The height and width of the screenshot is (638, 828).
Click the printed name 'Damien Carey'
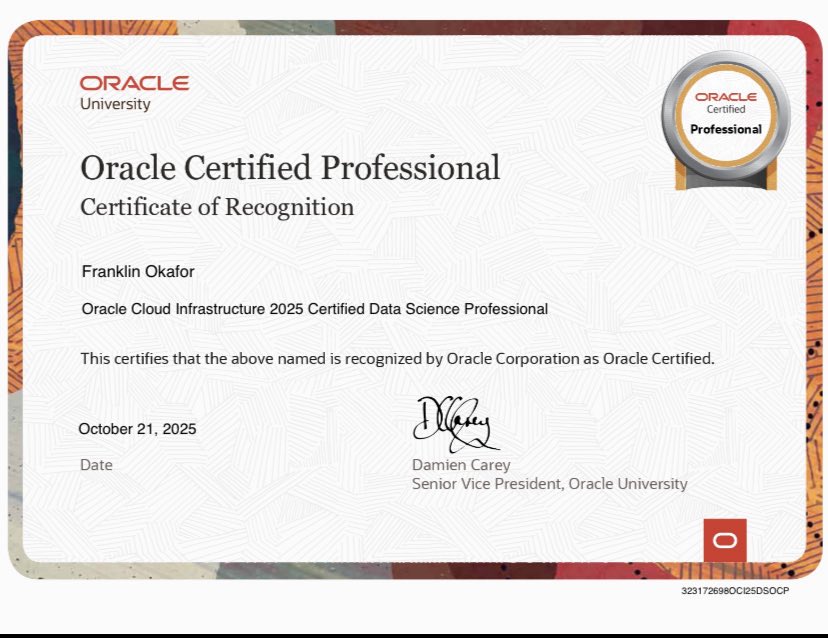[461, 465]
